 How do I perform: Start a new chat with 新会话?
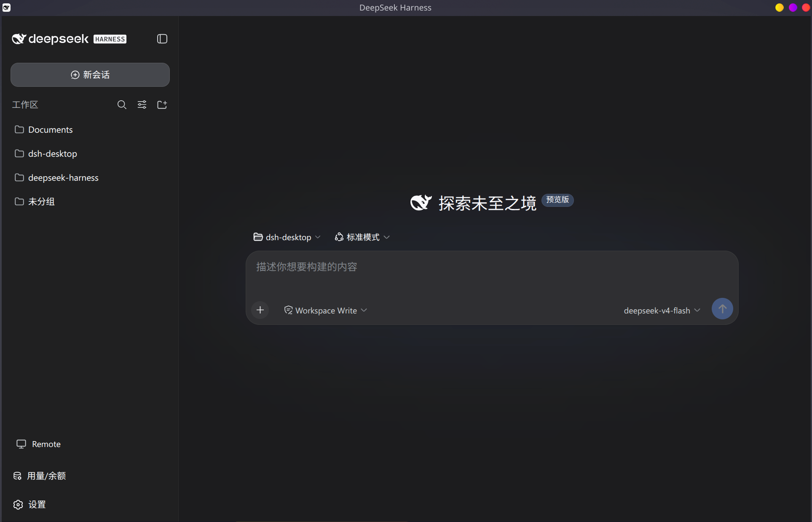[90, 75]
